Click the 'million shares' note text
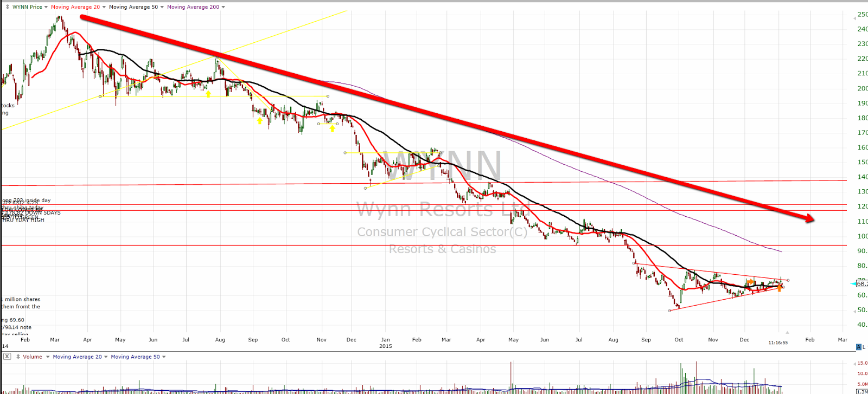 (x=23, y=299)
